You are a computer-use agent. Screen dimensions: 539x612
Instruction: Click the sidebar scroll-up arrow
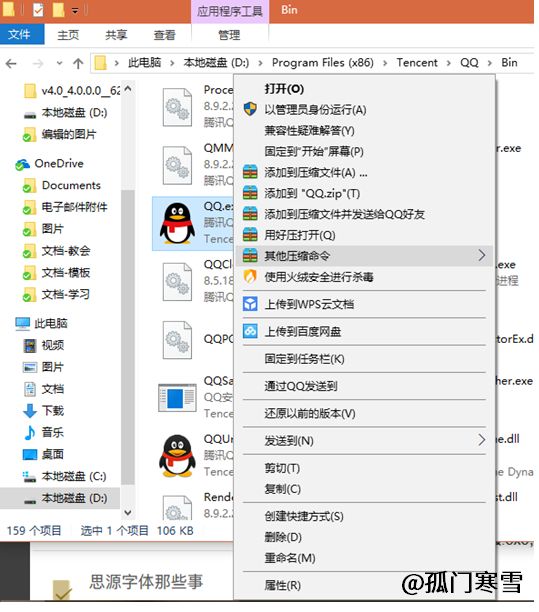128,89
